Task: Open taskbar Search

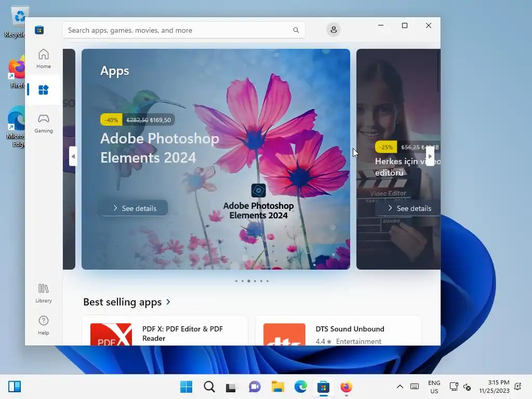Action: [209, 387]
